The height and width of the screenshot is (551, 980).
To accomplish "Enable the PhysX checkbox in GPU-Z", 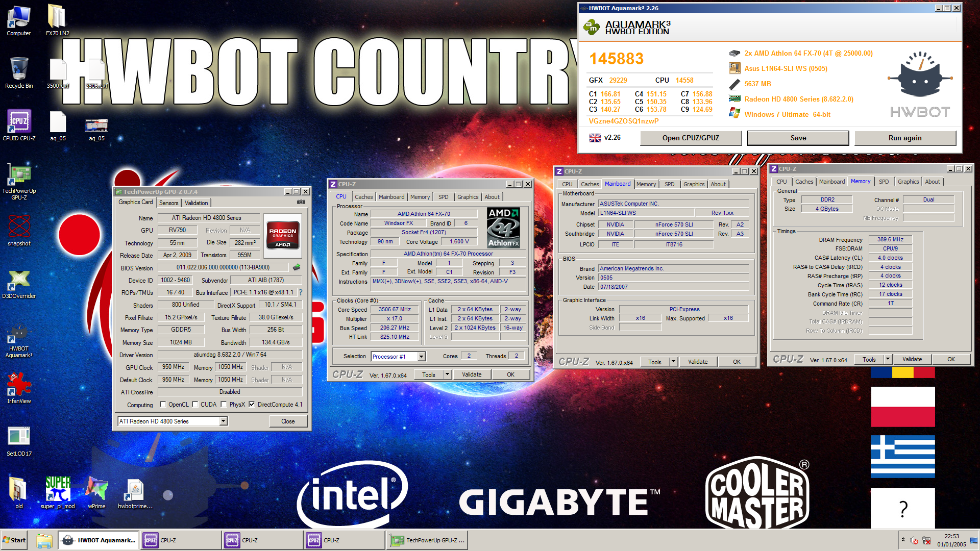I will point(224,405).
